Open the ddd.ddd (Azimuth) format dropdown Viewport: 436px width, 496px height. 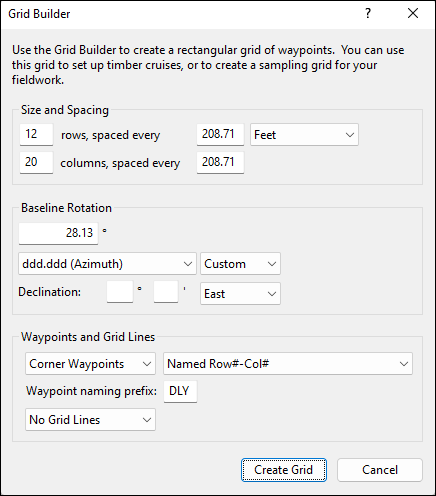(x=107, y=264)
